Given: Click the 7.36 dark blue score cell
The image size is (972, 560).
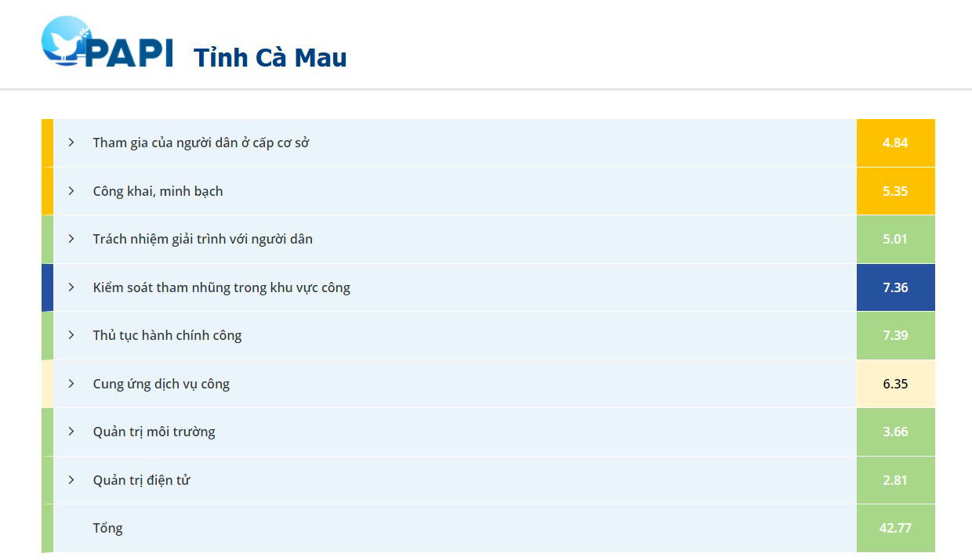Looking at the screenshot, I should coord(895,287).
